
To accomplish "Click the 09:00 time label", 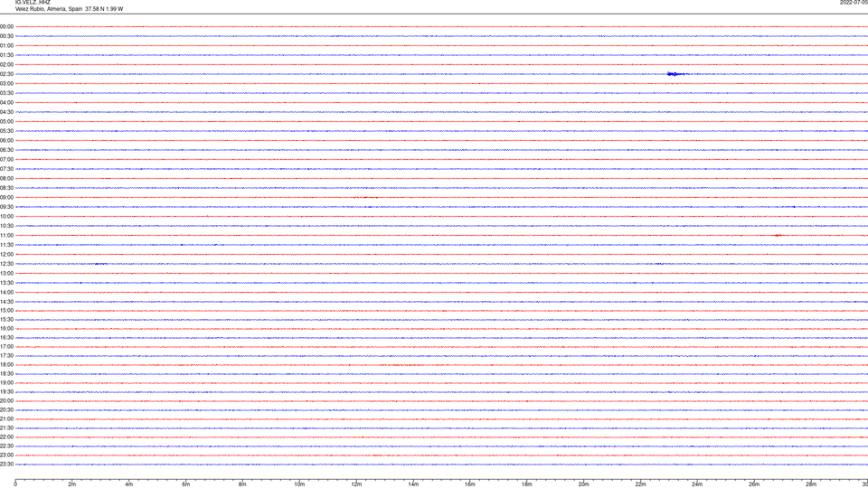I will click(6, 198).
